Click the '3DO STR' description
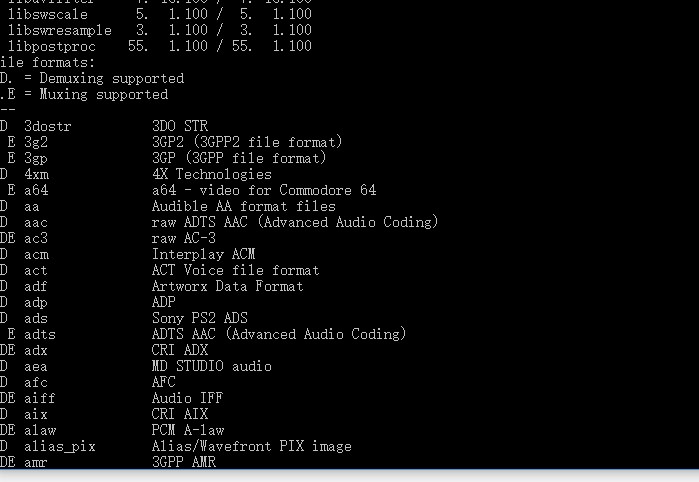699x482 pixels. (x=180, y=126)
